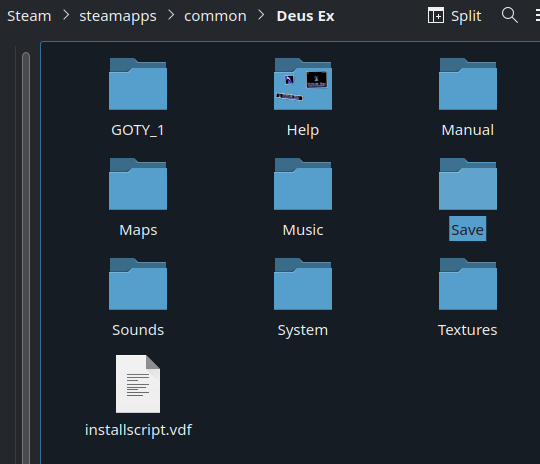Click the Split view button
The width and height of the screenshot is (540, 464).
coord(454,16)
